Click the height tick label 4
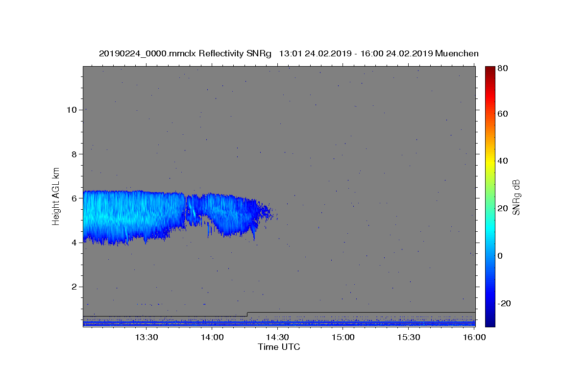Image resolution: width=588 pixels, height=392 pixels. click(x=73, y=243)
